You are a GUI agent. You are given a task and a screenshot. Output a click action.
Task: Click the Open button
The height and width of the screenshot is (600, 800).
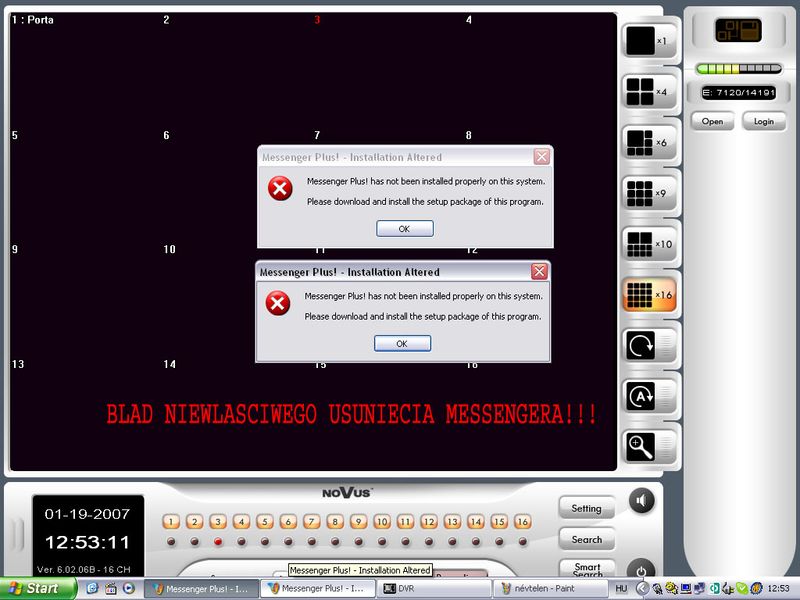coord(712,121)
